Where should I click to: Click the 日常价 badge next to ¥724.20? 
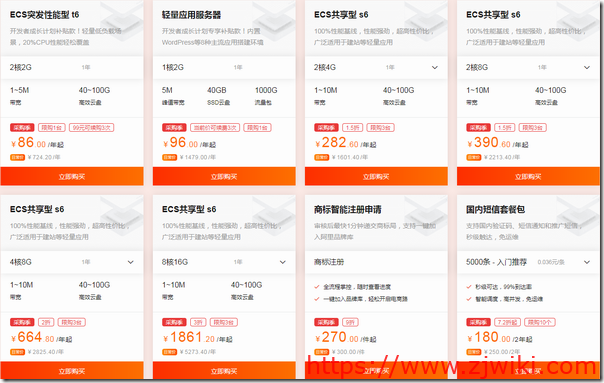(17, 157)
